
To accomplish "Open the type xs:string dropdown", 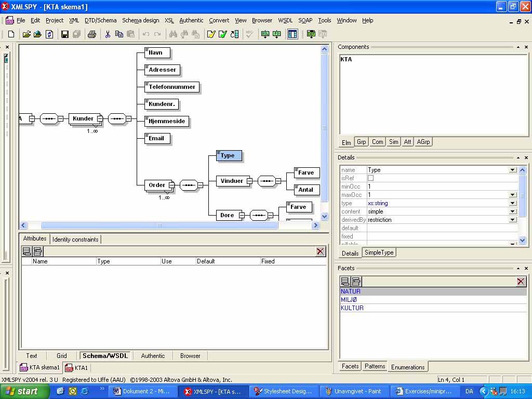I will point(512,203).
